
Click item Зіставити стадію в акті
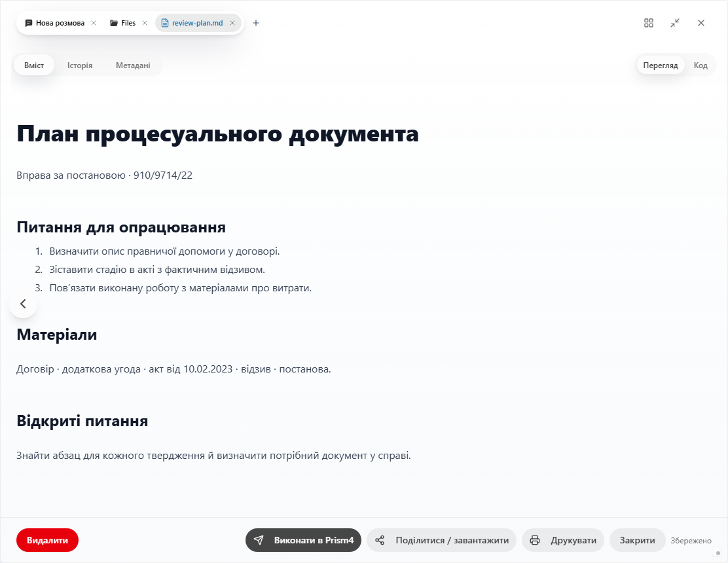[157, 269]
